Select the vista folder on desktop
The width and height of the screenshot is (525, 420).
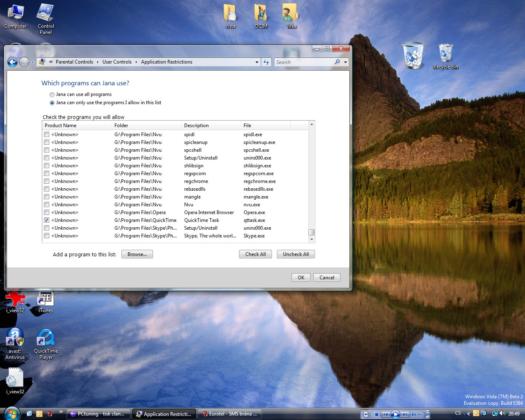[x=231, y=16]
